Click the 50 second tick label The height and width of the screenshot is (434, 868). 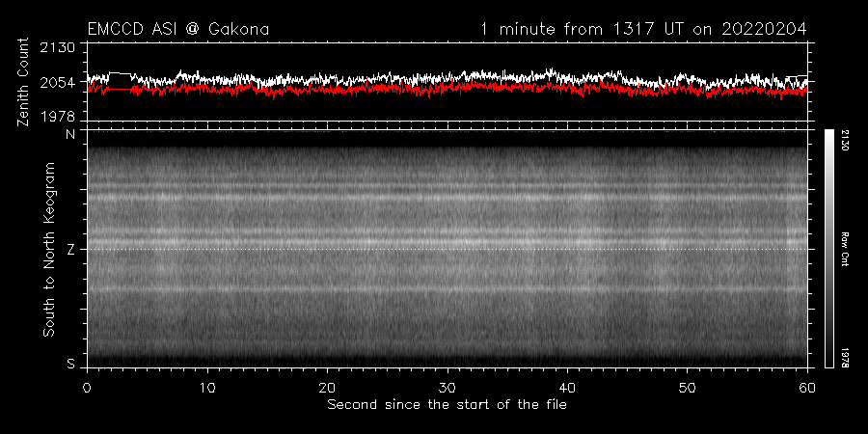pos(688,387)
